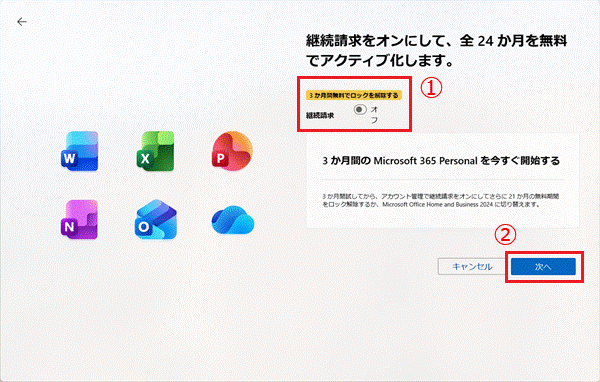Click the OneDrive cloud icon

(233, 220)
